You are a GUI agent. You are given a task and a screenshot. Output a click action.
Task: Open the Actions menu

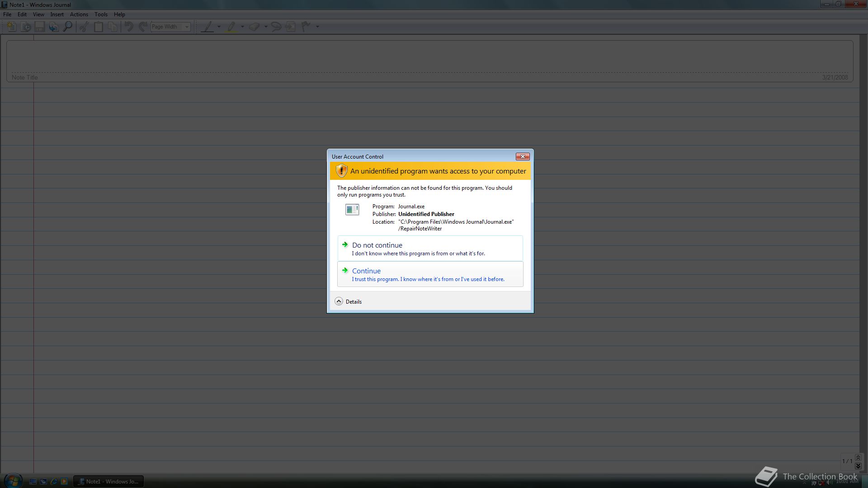point(79,14)
